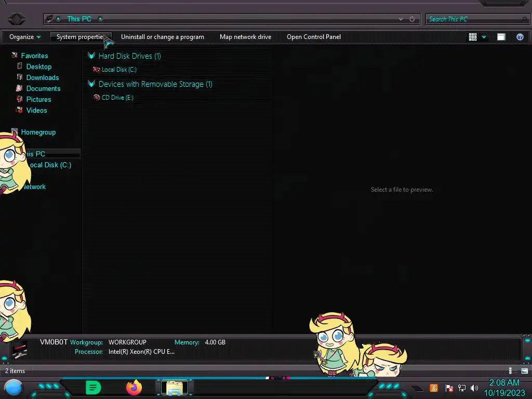Open Action Center flag icon
The height and width of the screenshot is (399, 532).
(x=449, y=388)
